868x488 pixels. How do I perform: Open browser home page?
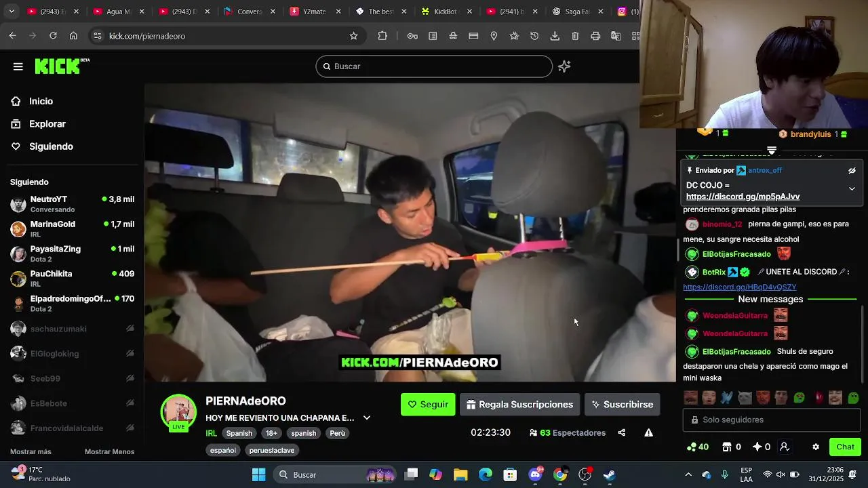73,36
